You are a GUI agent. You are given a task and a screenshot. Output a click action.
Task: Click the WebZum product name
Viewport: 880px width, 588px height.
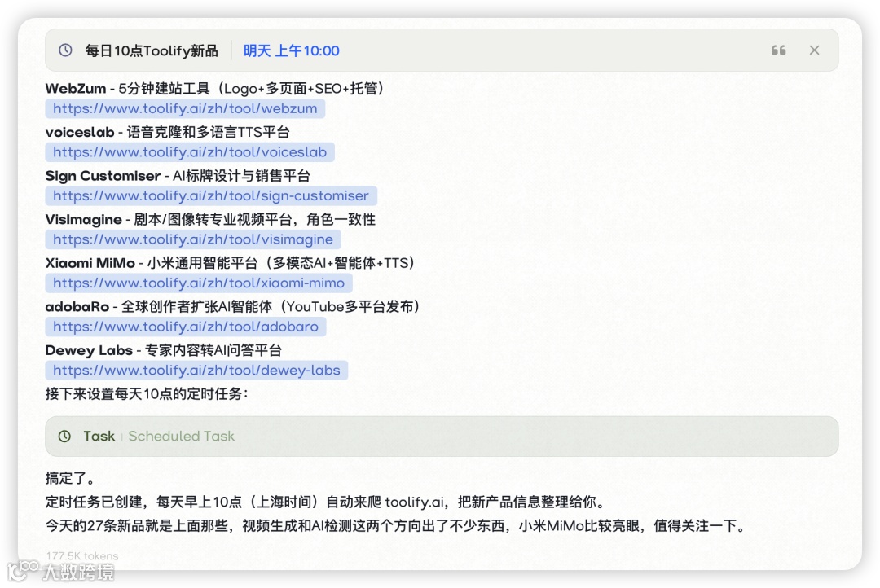point(76,89)
